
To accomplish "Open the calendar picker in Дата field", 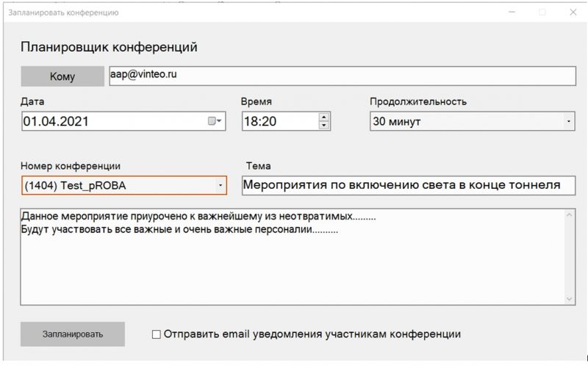I will pos(215,121).
